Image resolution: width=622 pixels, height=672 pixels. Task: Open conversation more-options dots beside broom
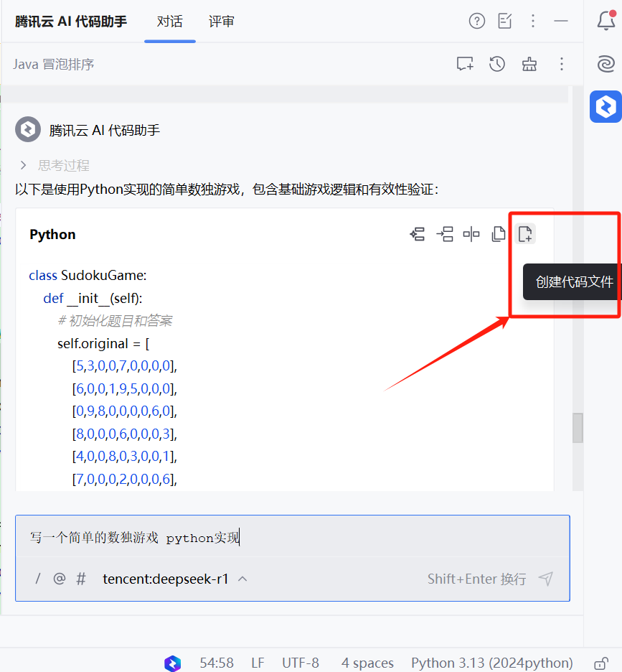(x=562, y=65)
